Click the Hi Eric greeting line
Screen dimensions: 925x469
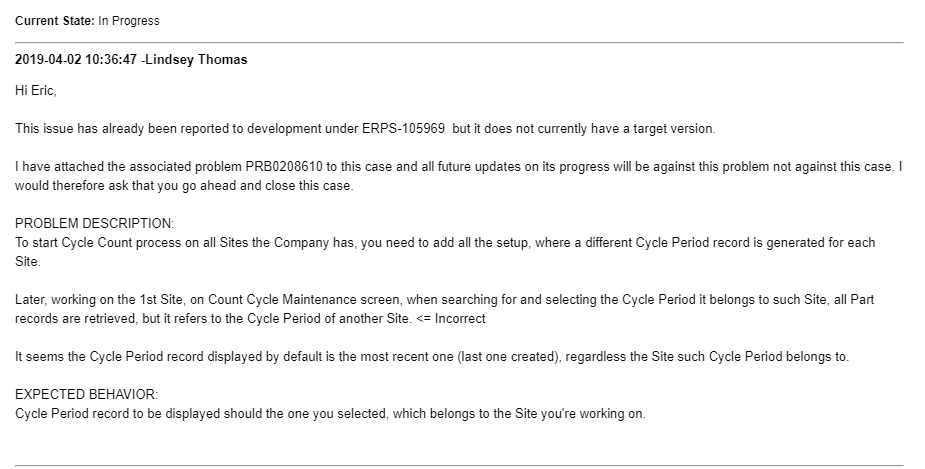tap(35, 91)
